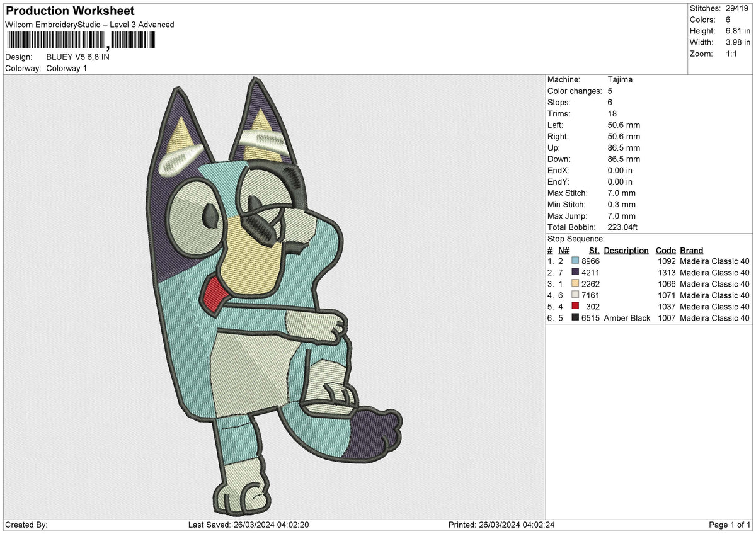756x534 pixels.
Task: Click the 'Max Jump:' label
Action: tap(566, 216)
